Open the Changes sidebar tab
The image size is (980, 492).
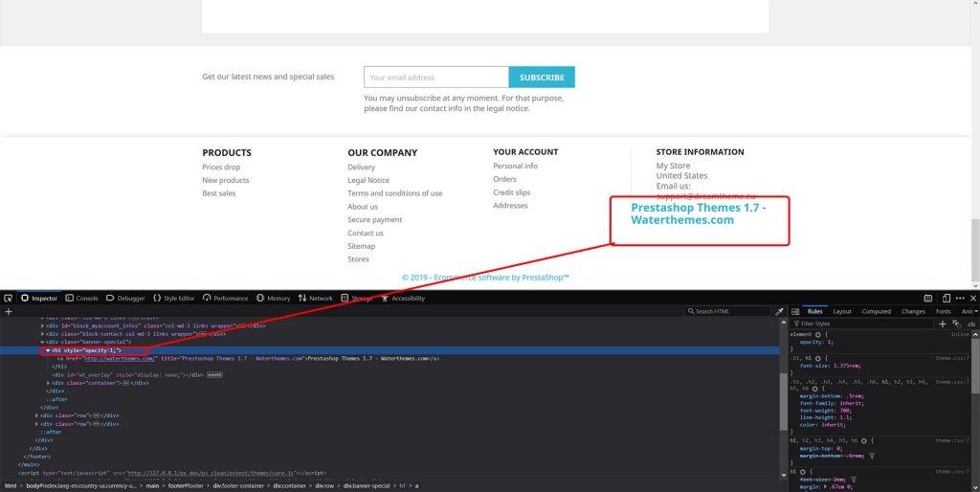913,311
